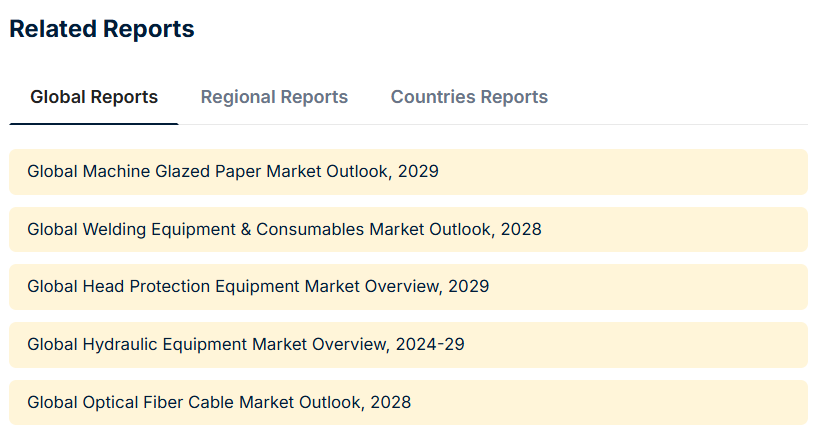820x433 pixels.
Task: Open the Regional Reports tab
Action: coord(274,97)
